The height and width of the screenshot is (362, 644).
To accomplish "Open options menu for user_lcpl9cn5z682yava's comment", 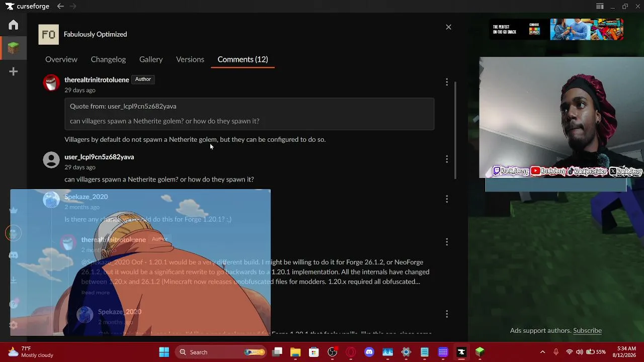I will 447,159.
